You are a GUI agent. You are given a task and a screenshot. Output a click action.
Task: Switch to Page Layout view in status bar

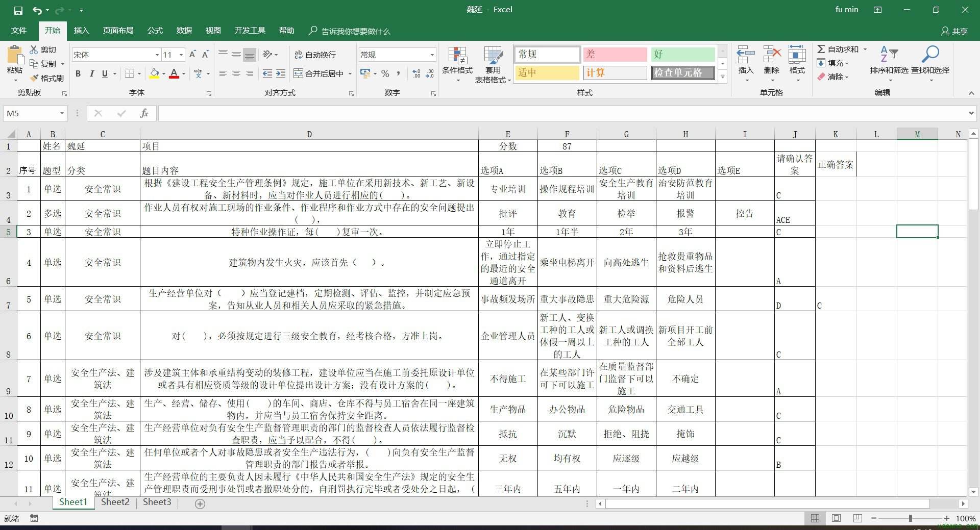click(x=837, y=518)
